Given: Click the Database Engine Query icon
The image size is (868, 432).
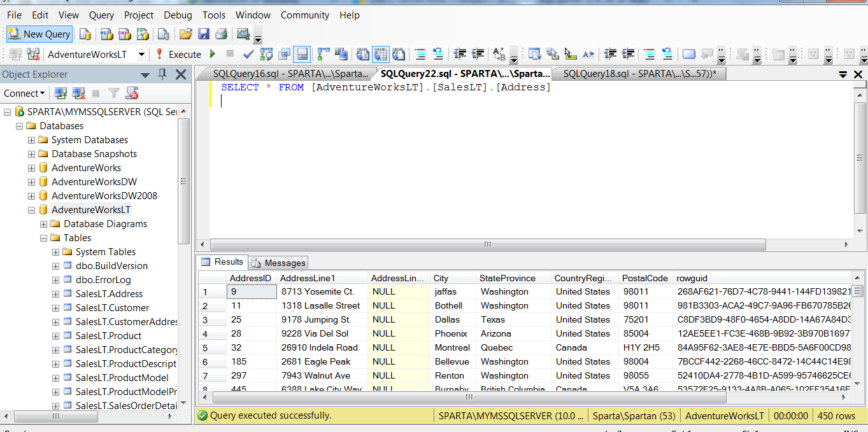Looking at the screenshot, I should [x=85, y=34].
